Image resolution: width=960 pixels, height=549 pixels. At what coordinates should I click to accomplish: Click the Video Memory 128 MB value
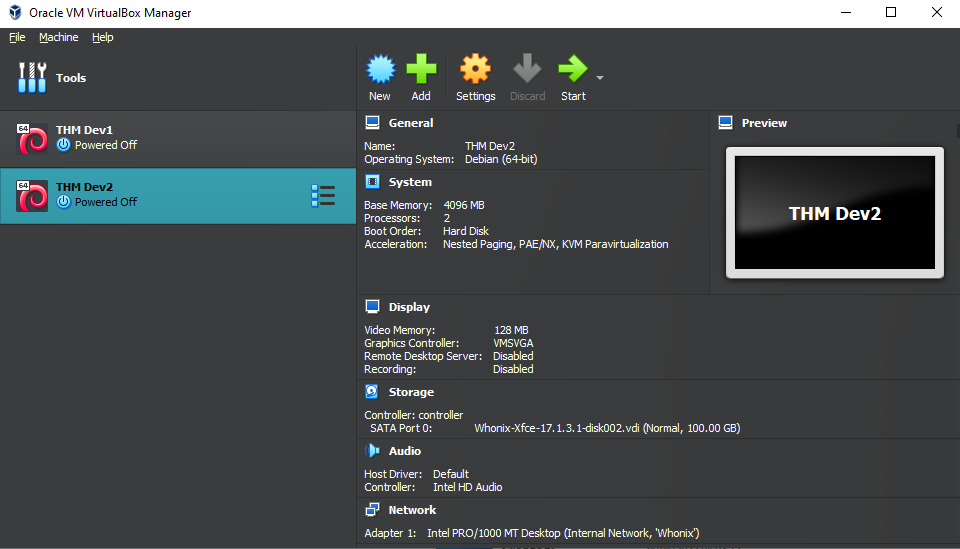click(x=511, y=331)
